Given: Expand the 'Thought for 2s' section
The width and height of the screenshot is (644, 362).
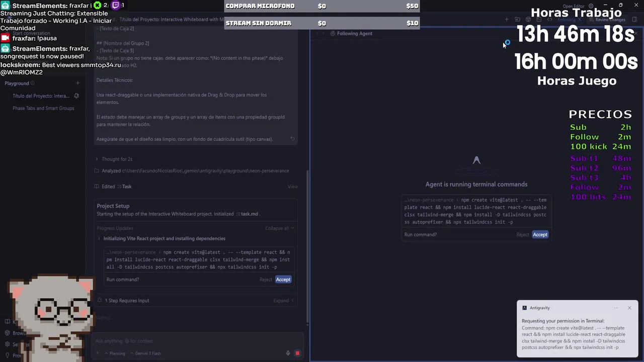Looking at the screenshot, I should coord(114,159).
